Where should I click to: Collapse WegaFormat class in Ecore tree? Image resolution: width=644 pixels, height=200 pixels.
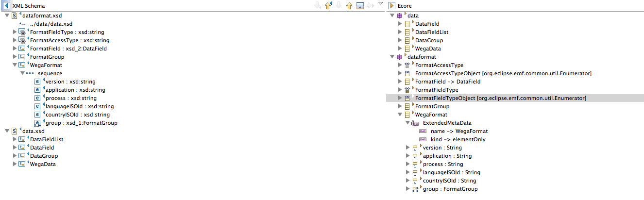(x=400, y=115)
